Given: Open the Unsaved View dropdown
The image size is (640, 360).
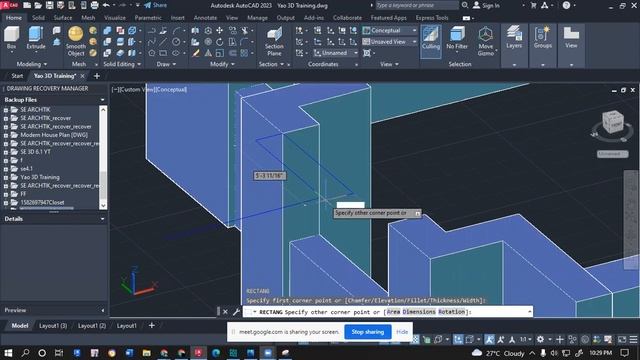Looking at the screenshot, I should pos(390,42).
